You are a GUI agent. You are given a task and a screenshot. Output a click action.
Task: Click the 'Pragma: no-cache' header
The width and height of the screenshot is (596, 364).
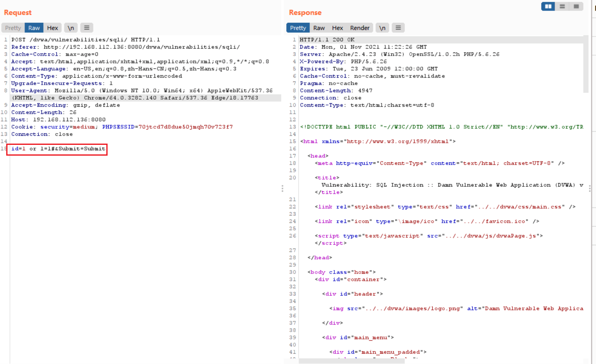click(x=329, y=83)
